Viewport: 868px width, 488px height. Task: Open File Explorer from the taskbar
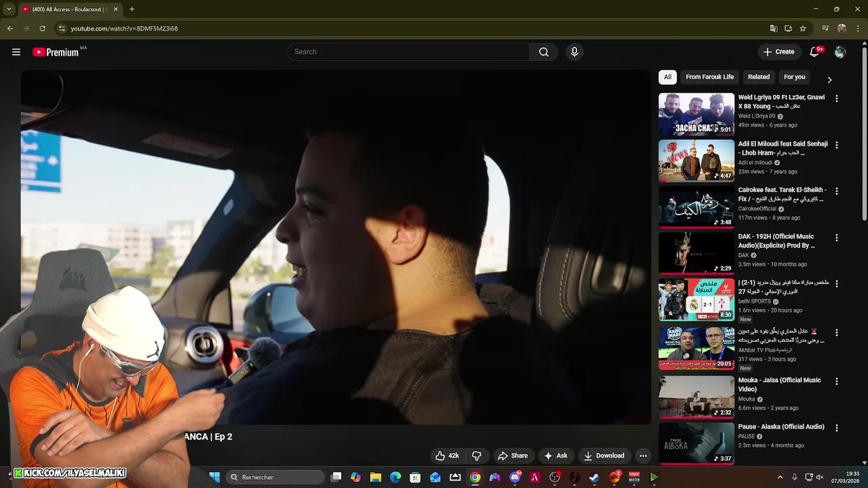[x=376, y=477]
